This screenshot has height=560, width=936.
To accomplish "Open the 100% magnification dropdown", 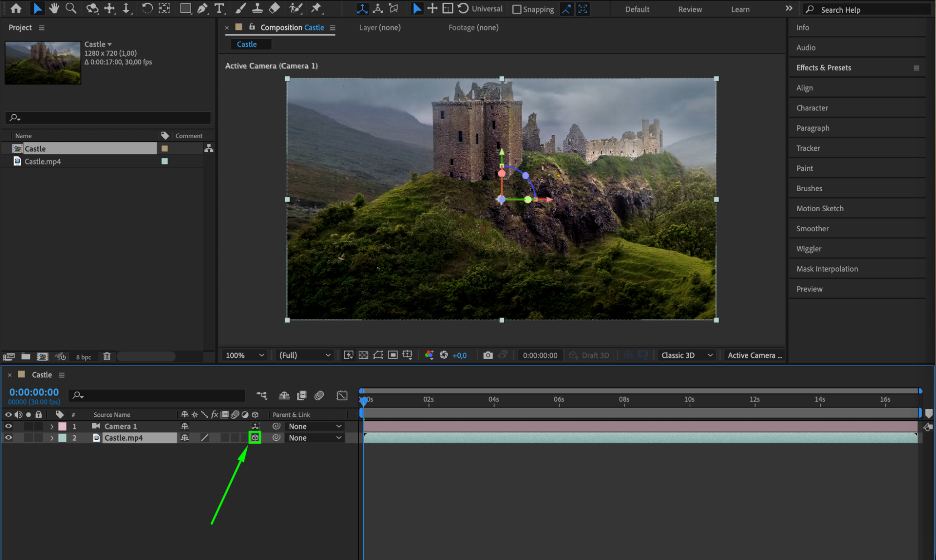I will tap(245, 355).
